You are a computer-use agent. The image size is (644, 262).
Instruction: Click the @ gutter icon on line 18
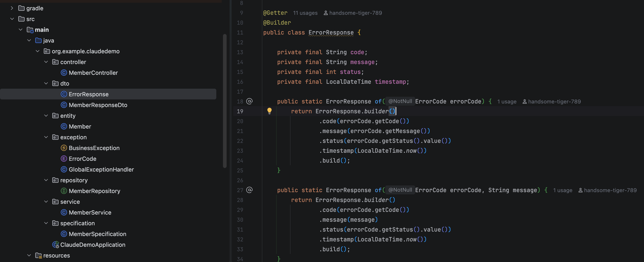click(x=249, y=101)
